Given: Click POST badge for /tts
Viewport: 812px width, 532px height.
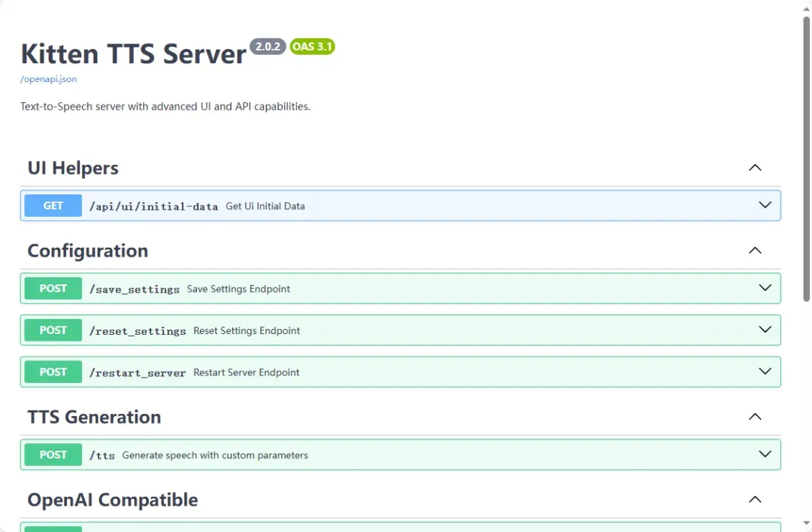Looking at the screenshot, I should click(53, 454).
